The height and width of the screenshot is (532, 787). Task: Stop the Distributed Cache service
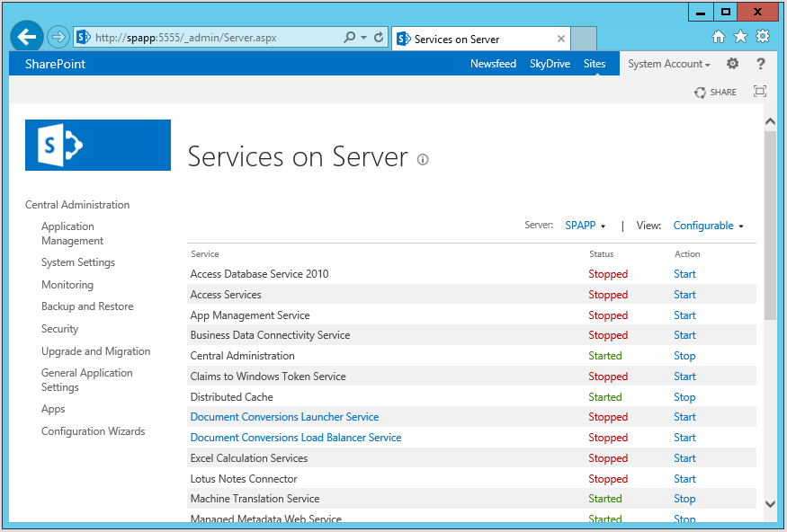pyautogui.click(x=684, y=397)
